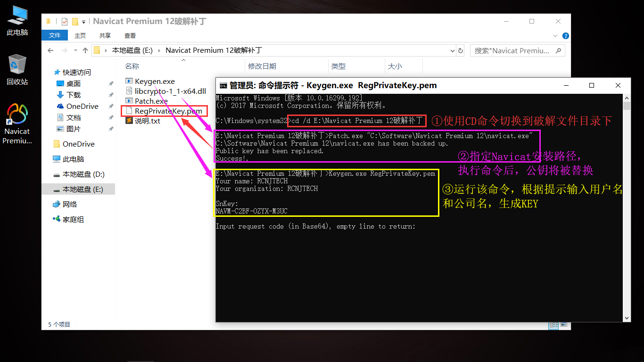Screen dimensions: 644x362
Task: Minimize the command prompt window
Action: pos(565,85)
